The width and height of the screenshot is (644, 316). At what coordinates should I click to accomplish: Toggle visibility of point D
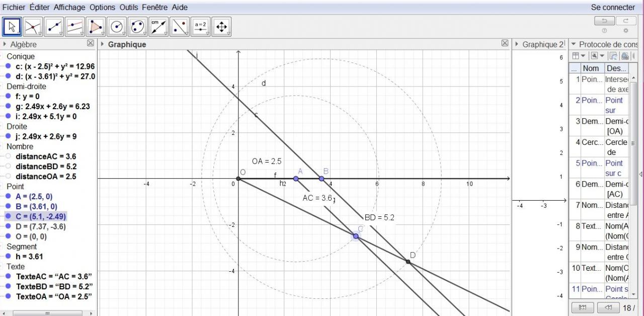click(x=8, y=226)
